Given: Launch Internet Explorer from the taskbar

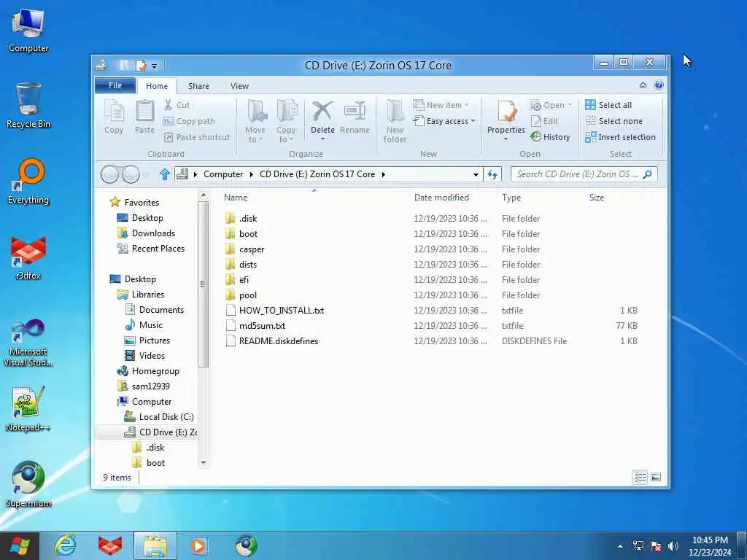Looking at the screenshot, I should coord(65,545).
